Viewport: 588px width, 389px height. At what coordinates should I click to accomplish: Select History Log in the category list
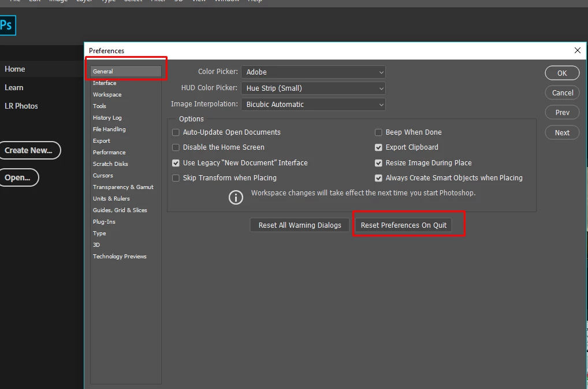pyautogui.click(x=107, y=118)
